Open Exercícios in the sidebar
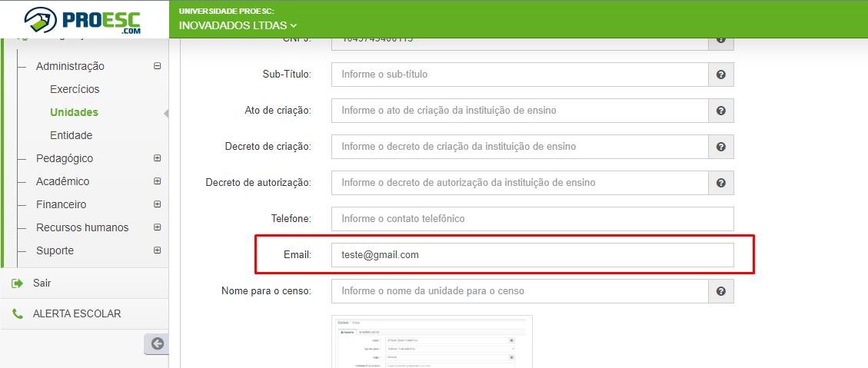Screen dimensions: 868x368 [x=75, y=89]
